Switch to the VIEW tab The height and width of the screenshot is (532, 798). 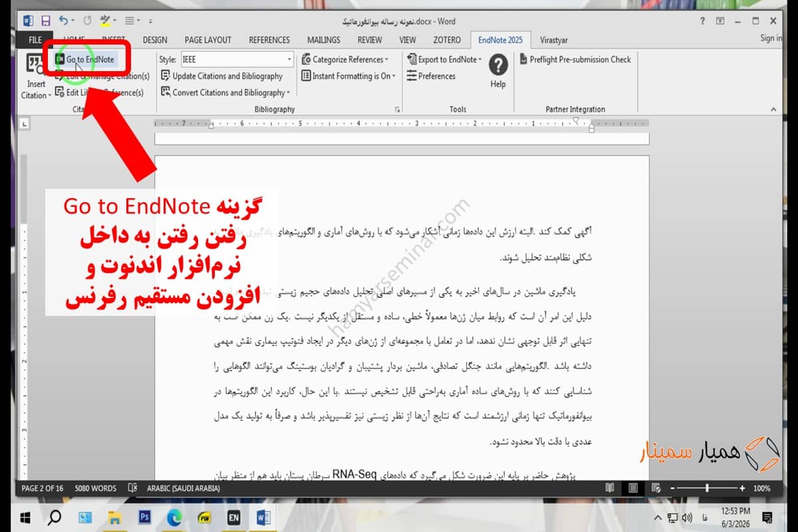click(x=408, y=40)
